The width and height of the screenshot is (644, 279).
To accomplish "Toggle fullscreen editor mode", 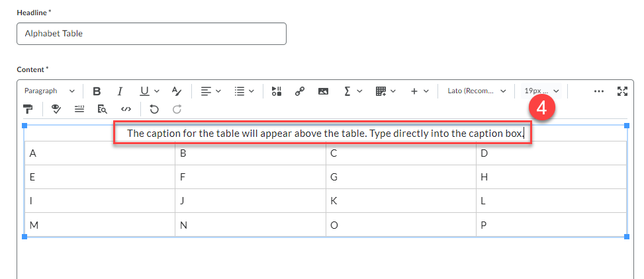I will pos(623,91).
